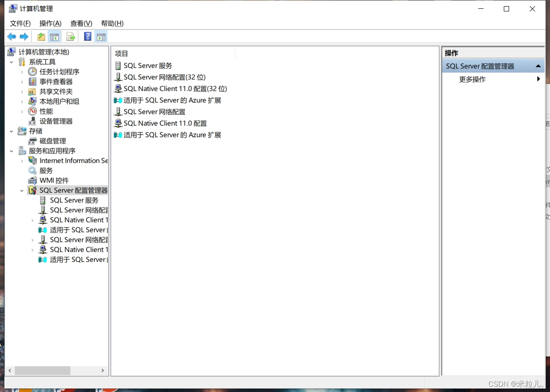
Task: Expand the Internet Information Services node
Action: point(22,161)
